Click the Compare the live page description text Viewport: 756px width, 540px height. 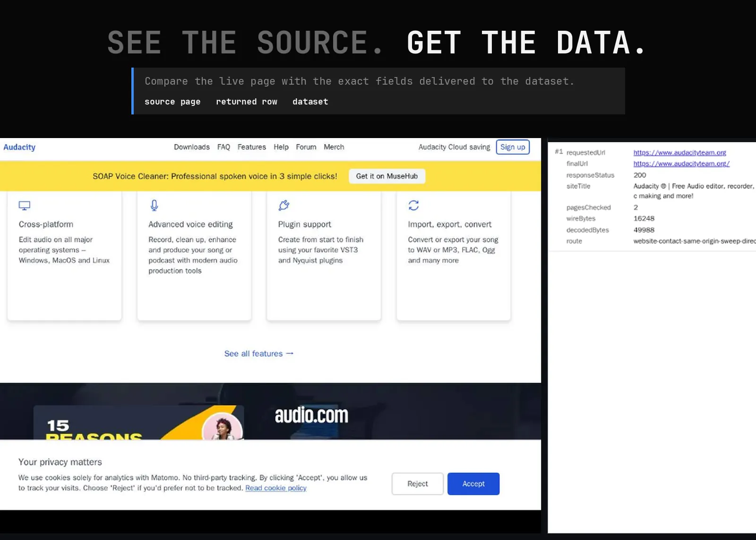click(360, 81)
